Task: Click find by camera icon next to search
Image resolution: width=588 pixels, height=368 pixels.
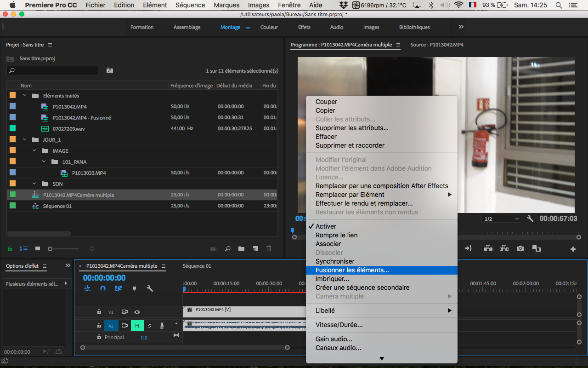Action: coord(110,70)
